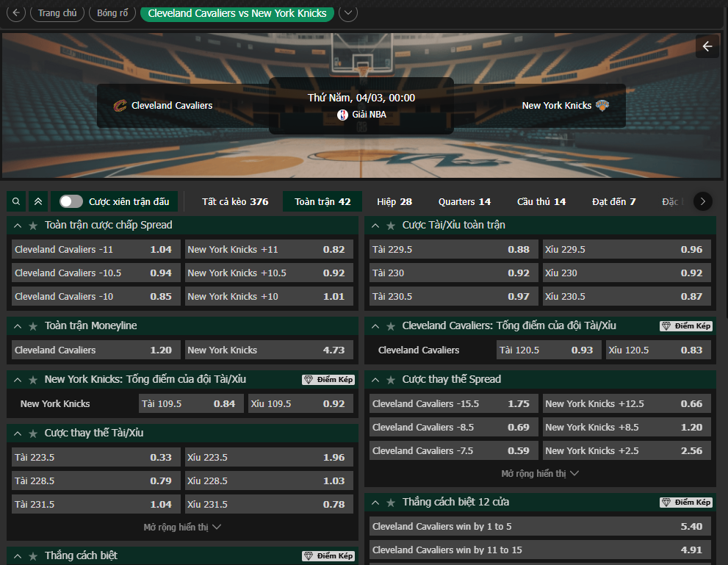
Task: Switch to the Quarters 14 tab
Action: point(464,201)
